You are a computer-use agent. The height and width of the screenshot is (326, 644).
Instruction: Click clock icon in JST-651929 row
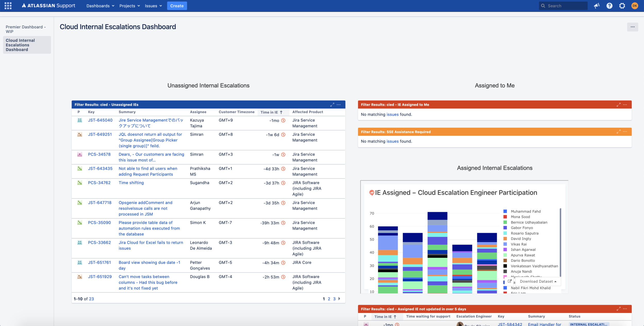tap(283, 277)
